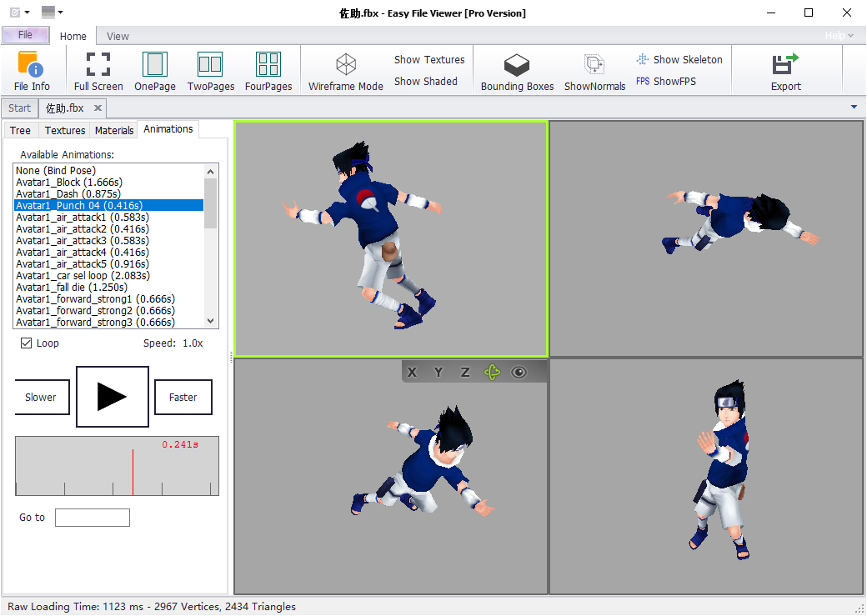Toggle Show Textures
The width and height of the screenshot is (867, 616).
pyautogui.click(x=429, y=59)
